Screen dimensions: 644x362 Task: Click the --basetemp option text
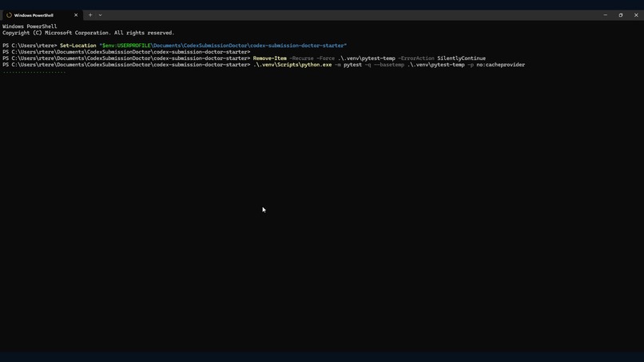point(389,65)
